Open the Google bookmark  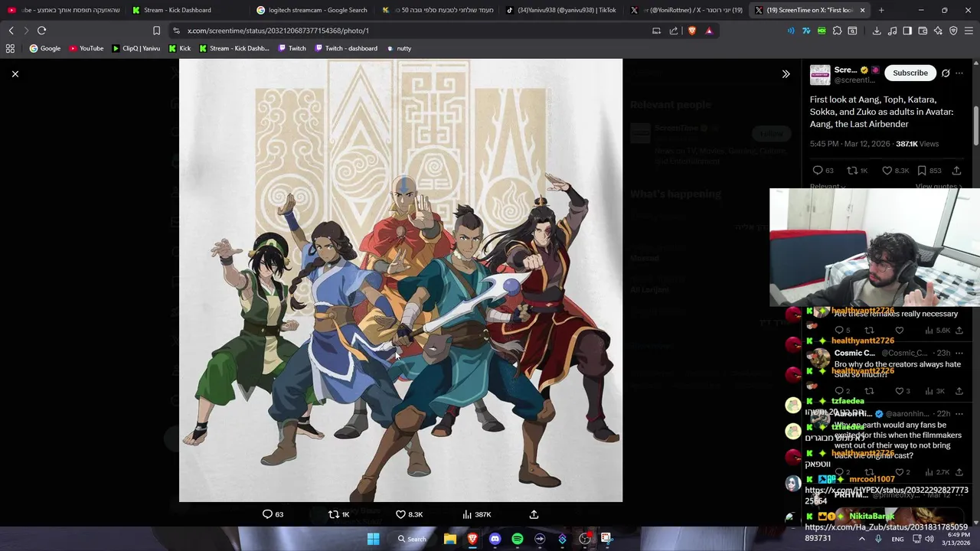pos(45,48)
